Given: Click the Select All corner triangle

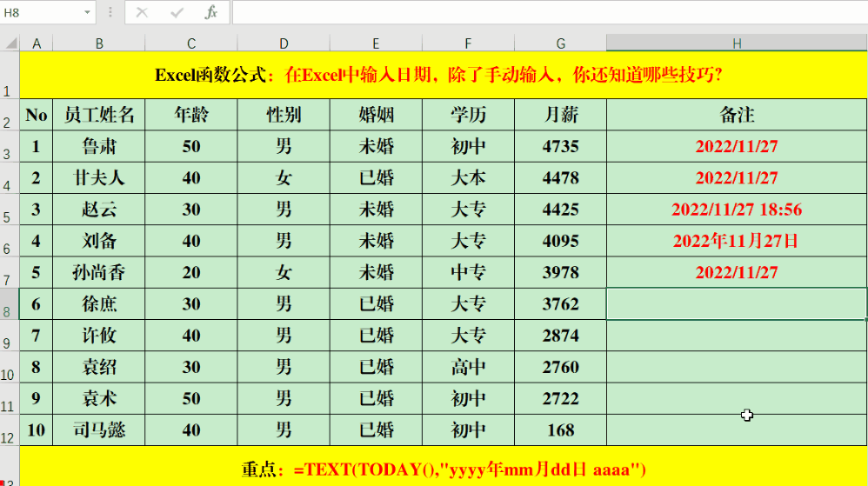Looking at the screenshot, I should [x=10, y=43].
